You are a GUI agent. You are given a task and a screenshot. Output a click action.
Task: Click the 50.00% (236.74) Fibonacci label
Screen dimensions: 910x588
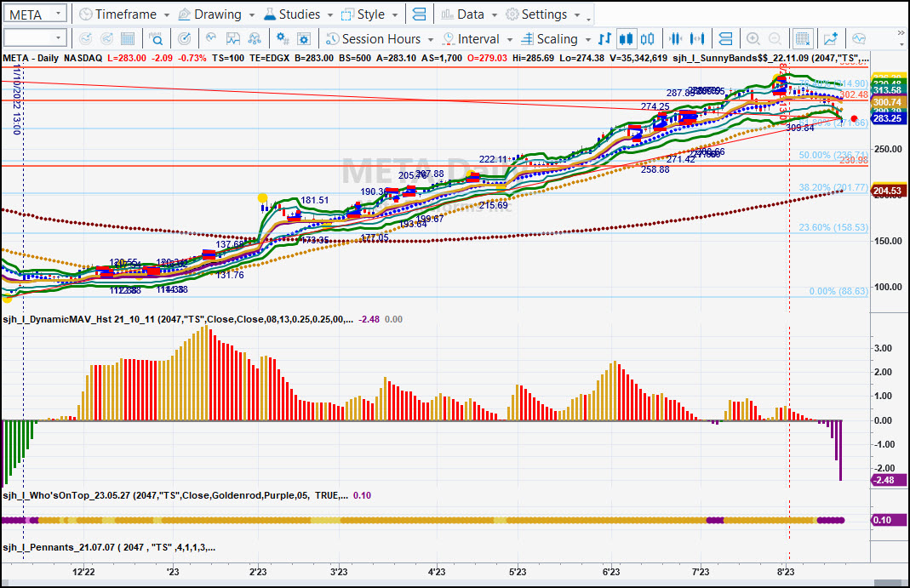pos(833,155)
